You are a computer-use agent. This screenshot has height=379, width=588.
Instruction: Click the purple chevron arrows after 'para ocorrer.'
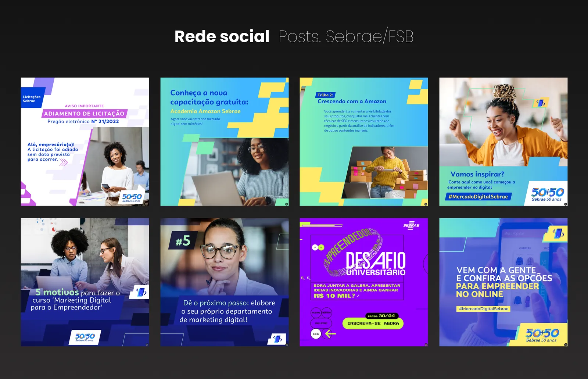coord(64,162)
